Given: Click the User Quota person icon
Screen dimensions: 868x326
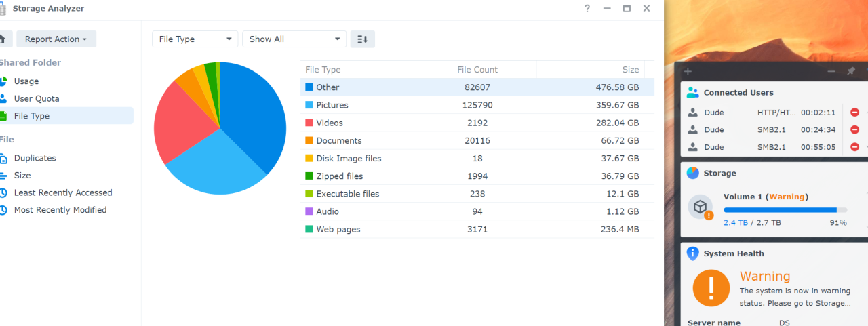Looking at the screenshot, I should pos(3,98).
